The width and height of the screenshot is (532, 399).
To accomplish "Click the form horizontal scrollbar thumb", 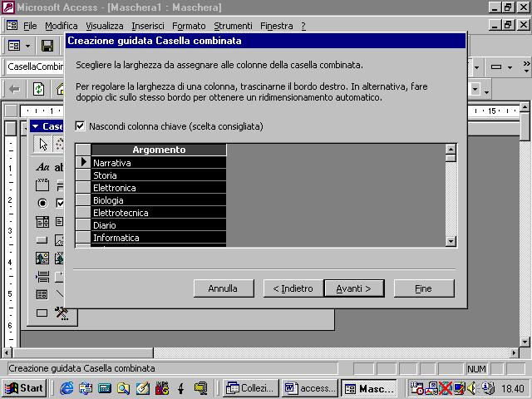I will [x=83, y=352].
